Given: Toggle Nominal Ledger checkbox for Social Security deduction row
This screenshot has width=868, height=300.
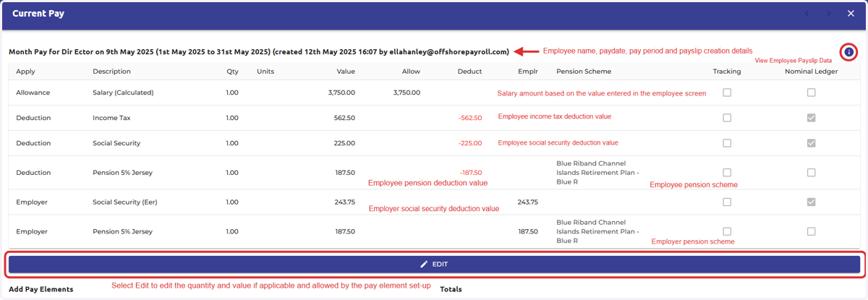Looking at the screenshot, I should tap(811, 143).
